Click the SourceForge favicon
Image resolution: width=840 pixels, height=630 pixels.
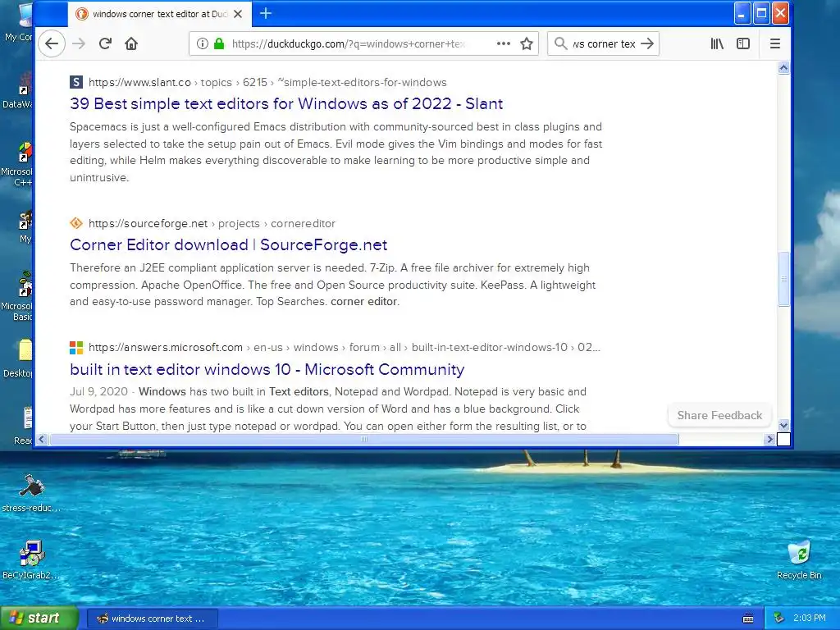[x=76, y=223]
